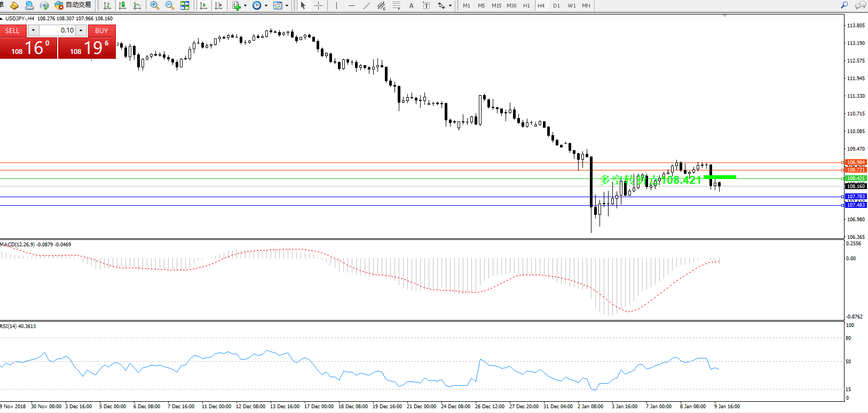
Task: Click the red SELL button
Action: click(12, 30)
